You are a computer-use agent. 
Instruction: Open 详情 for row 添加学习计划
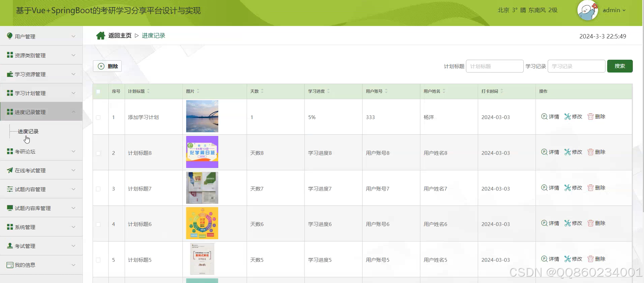550,116
